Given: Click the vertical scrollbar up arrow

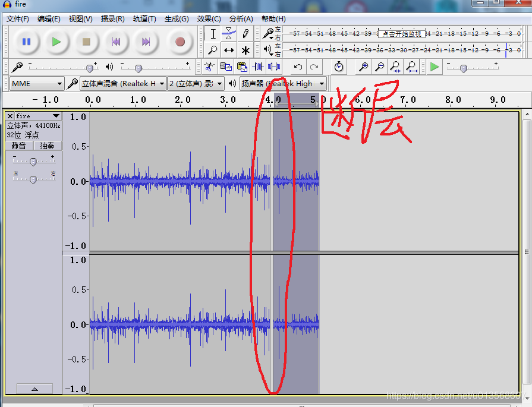Looking at the screenshot, I should pyautogui.click(x=527, y=114).
